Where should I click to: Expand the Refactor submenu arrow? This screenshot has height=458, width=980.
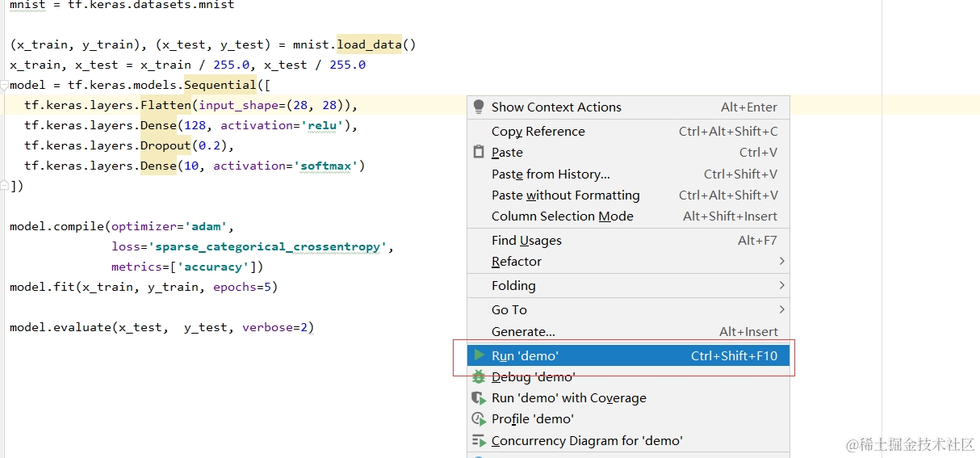click(x=781, y=261)
